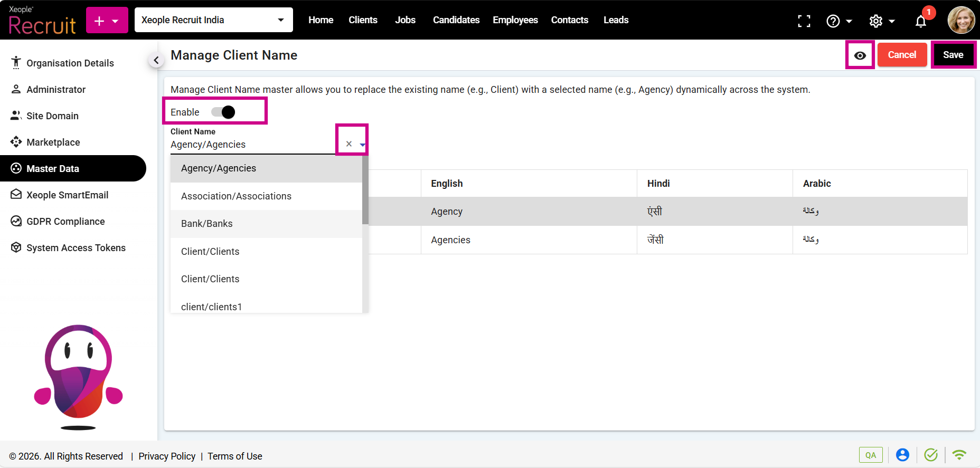This screenshot has width=980, height=468.
Task: Click the user profile avatar
Action: 961,20
